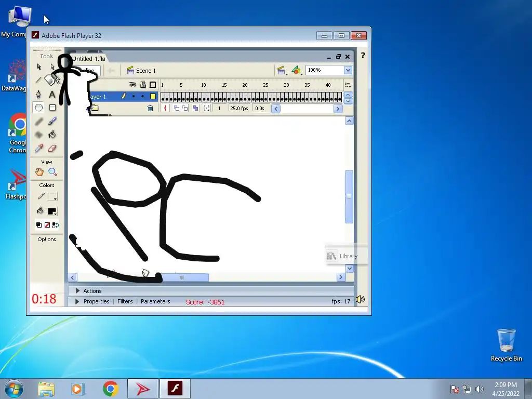Toggle show all layers as outlines
Image resolution: width=532 pixels, height=399 pixels.
(153, 85)
